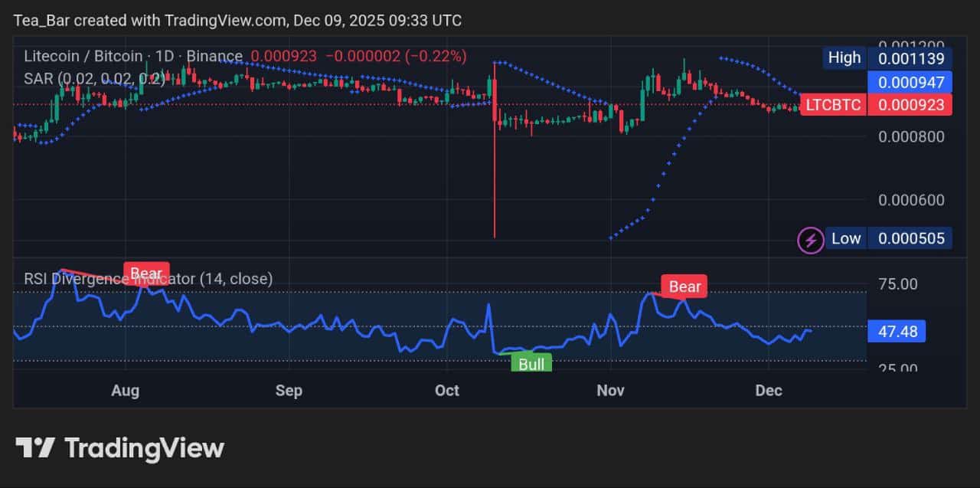The image size is (980, 488).
Task: Click the Tea_Bar created with TradingView.com caption
Action: [x=238, y=21]
